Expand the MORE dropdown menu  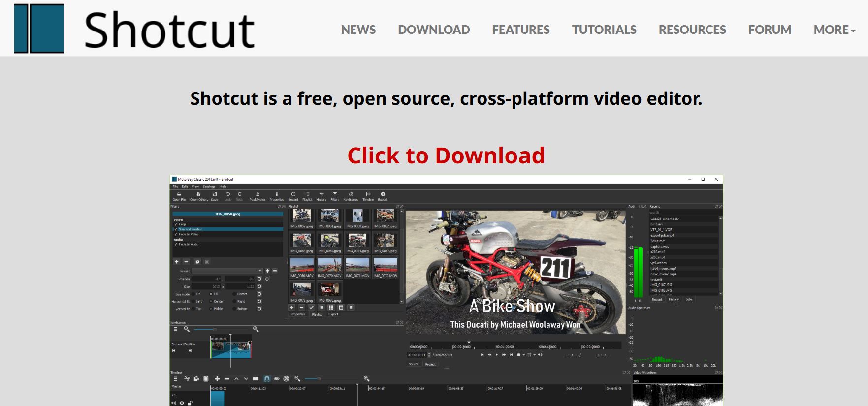pyautogui.click(x=835, y=30)
